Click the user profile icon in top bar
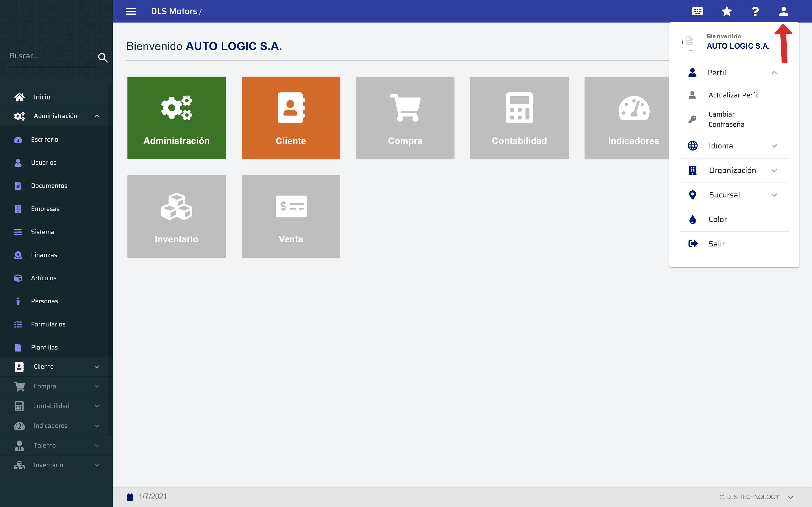Image resolution: width=812 pixels, height=507 pixels. (784, 11)
